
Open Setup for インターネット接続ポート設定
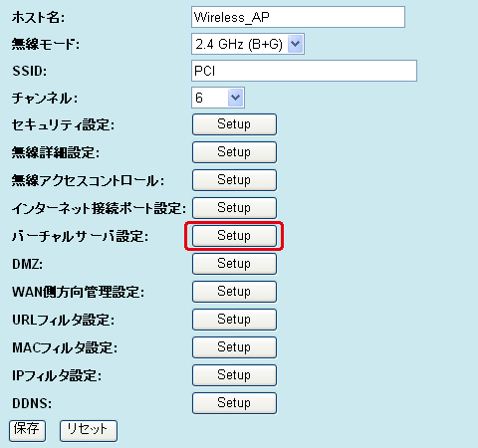234,208
